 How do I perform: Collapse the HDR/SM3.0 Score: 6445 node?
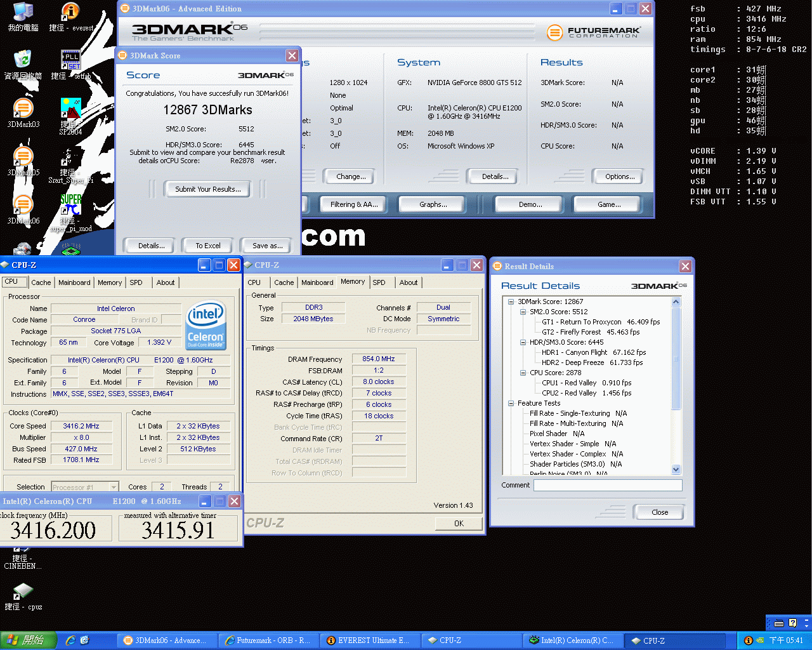tap(523, 343)
